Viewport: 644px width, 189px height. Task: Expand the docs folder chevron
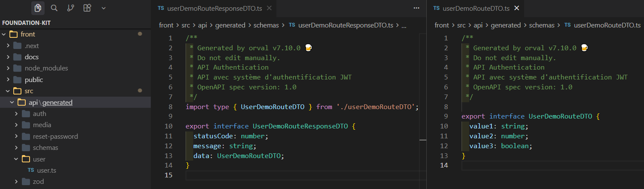click(8, 57)
